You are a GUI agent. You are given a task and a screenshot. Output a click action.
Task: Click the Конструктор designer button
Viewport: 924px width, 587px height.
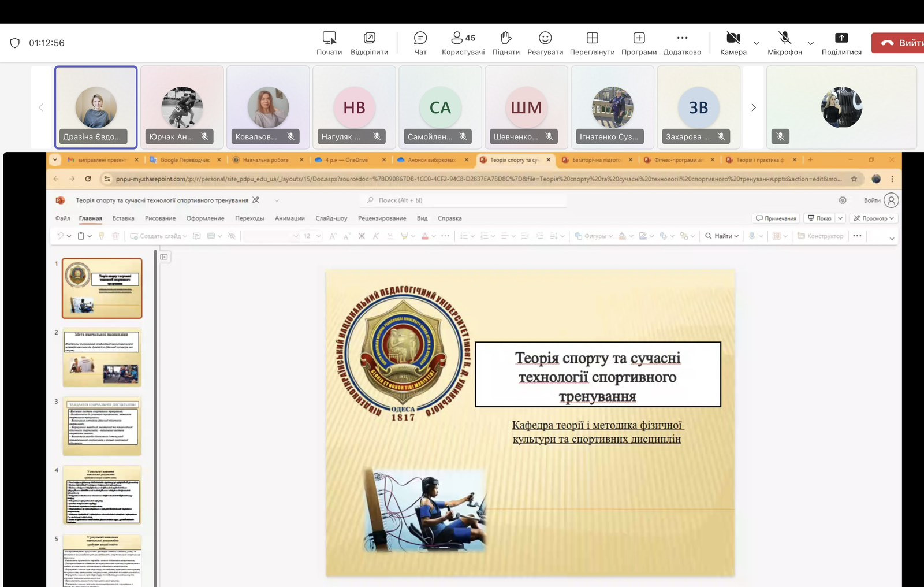pos(820,236)
